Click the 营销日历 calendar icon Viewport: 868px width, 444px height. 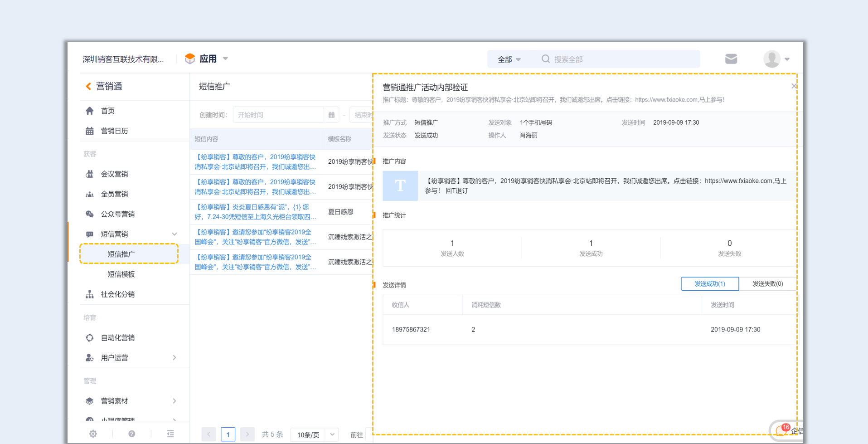pyautogui.click(x=90, y=131)
